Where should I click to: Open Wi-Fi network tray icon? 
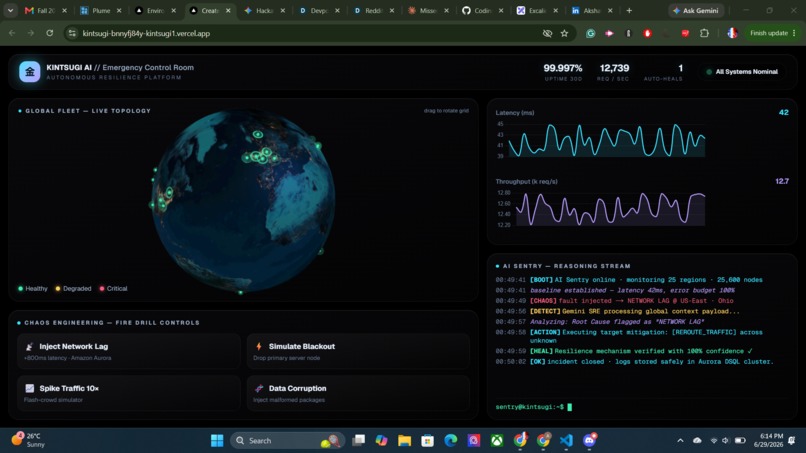(713, 441)
